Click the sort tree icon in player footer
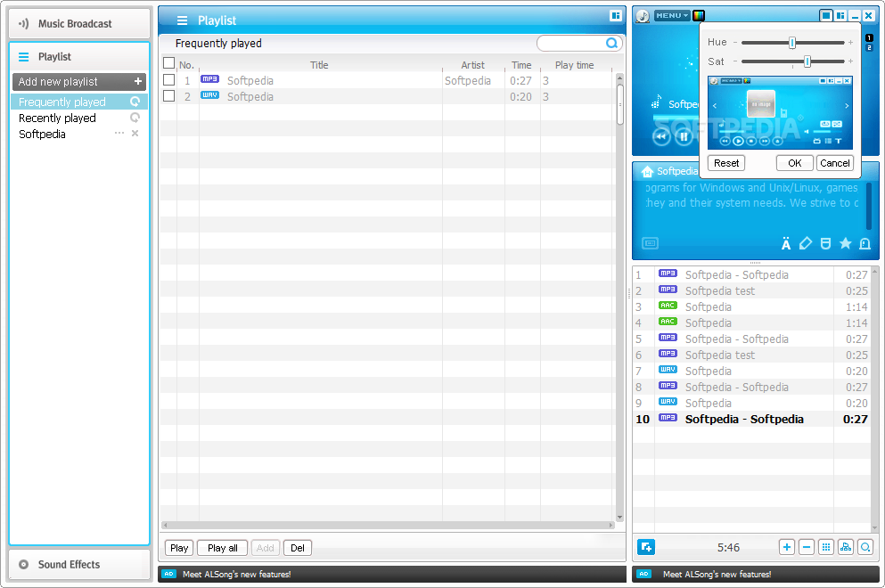This screenshot has width=885, height=588. point(846,547)
